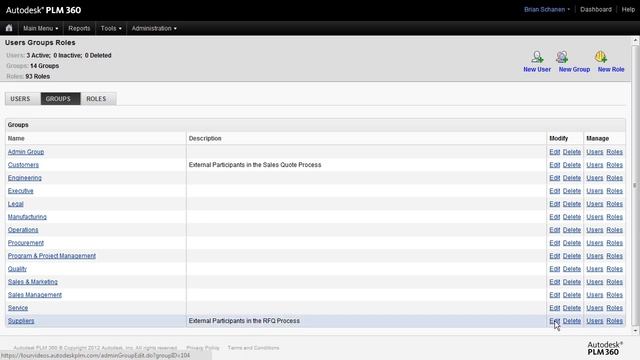Open the Reports menu item
Viewport: 640px width, 360px height.
coord(79,28)
